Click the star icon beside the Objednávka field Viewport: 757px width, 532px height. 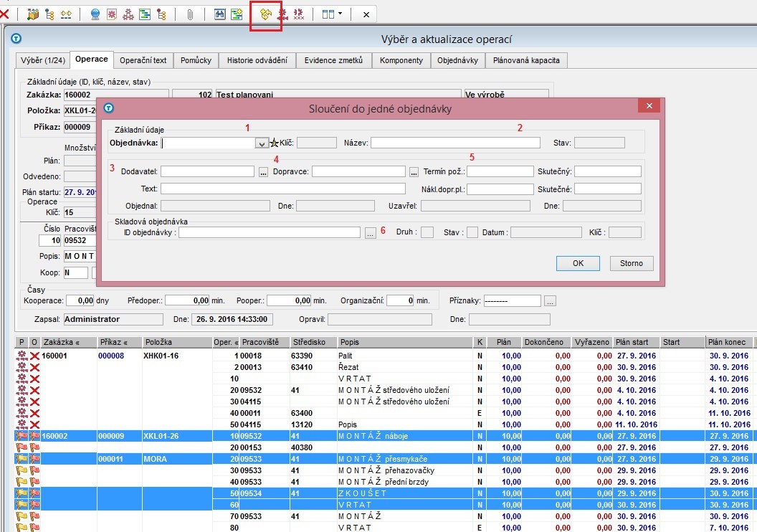[x=275, y=143]
